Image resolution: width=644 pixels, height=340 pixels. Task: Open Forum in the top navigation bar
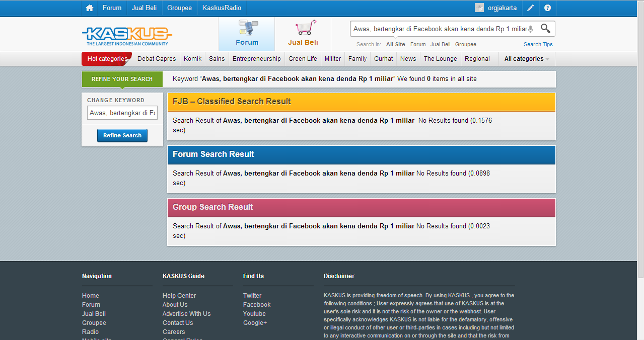112,8
